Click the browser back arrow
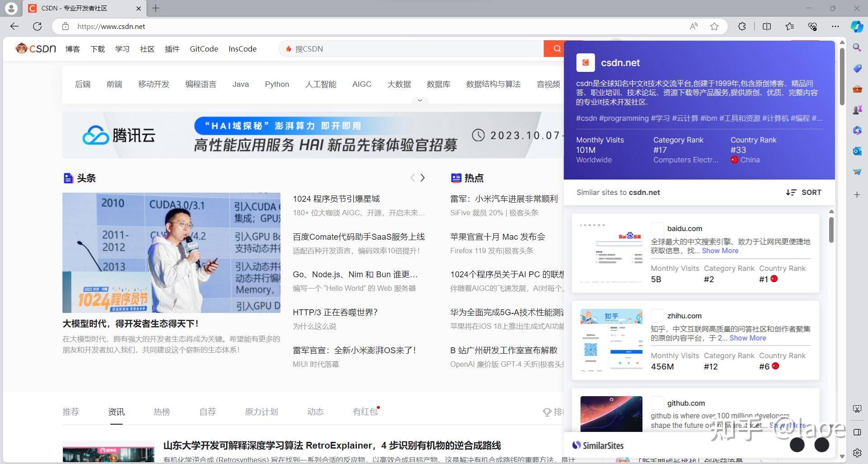Image resolution: width=868 pixels, height=464 pixels. pyautogui.click(x=14, y=26)
